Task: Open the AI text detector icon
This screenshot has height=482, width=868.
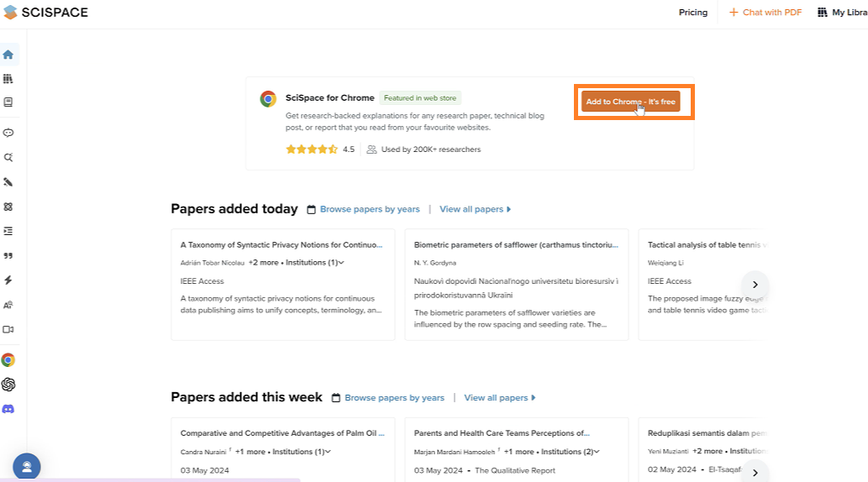Action: coord(8,305)
